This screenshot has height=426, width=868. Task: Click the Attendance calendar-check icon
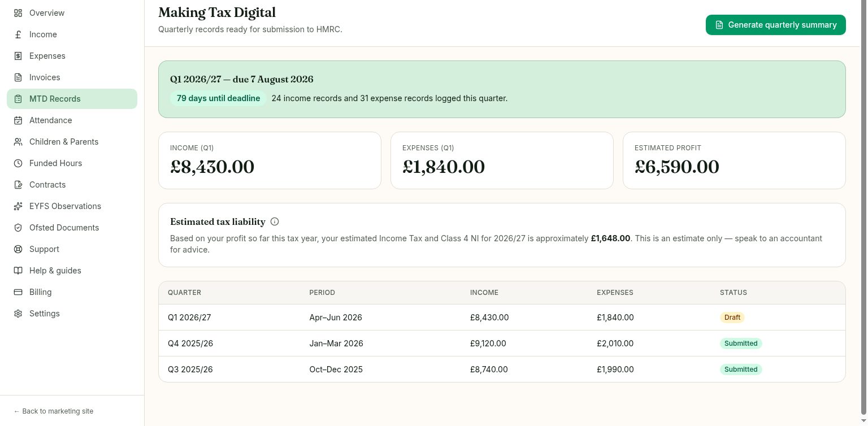coord(18,120)
